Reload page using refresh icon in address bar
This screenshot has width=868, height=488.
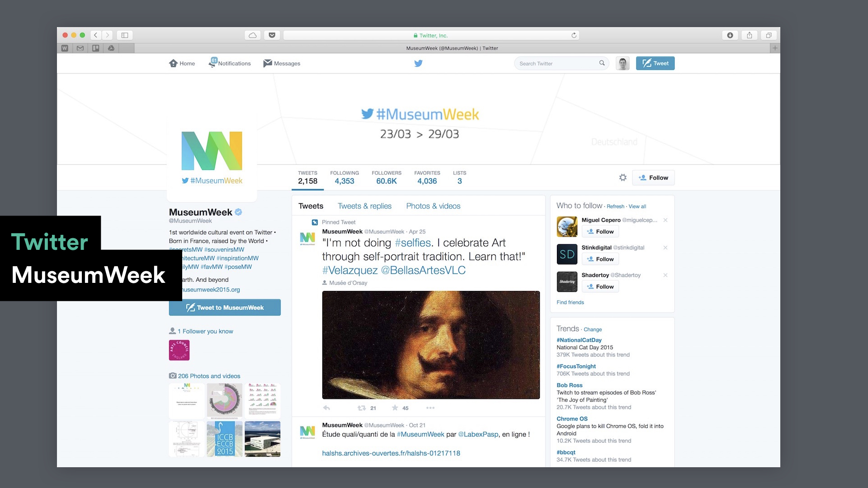574,35
